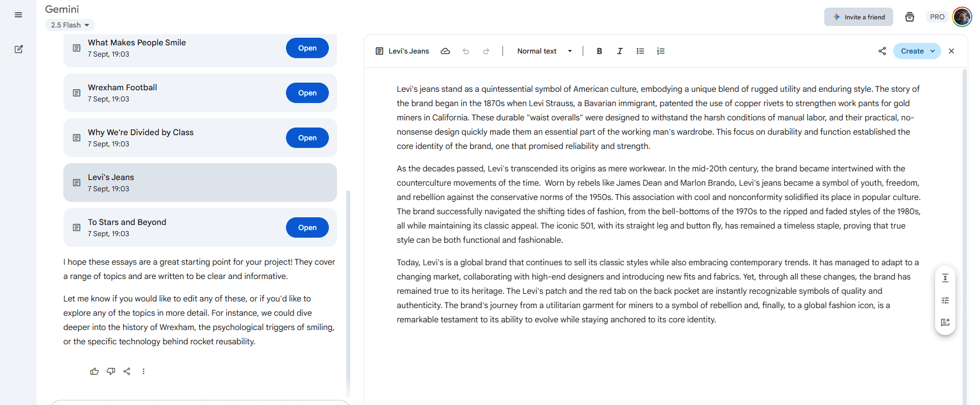Open the Wrexham Football essay
Viewport: 980px width, 405px height.
[307, 93]
